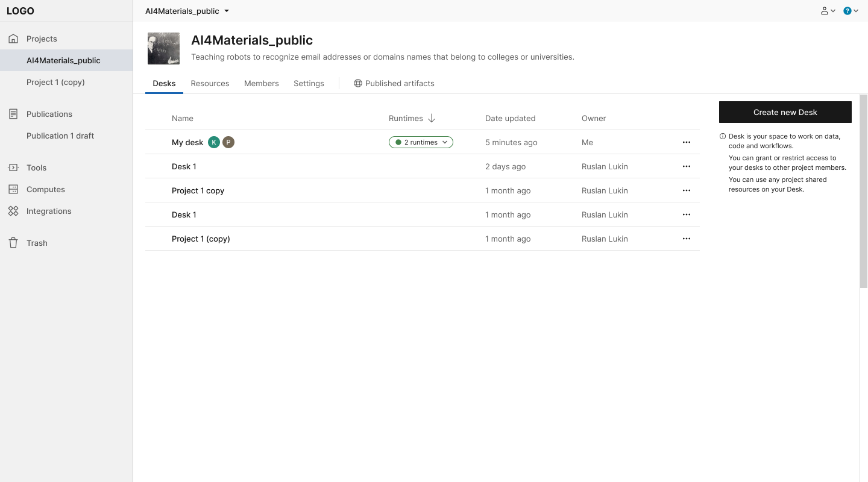Screen dimensions: 868x482
Task: Click the Computes server icon
Action: click(x=13, y=189)
